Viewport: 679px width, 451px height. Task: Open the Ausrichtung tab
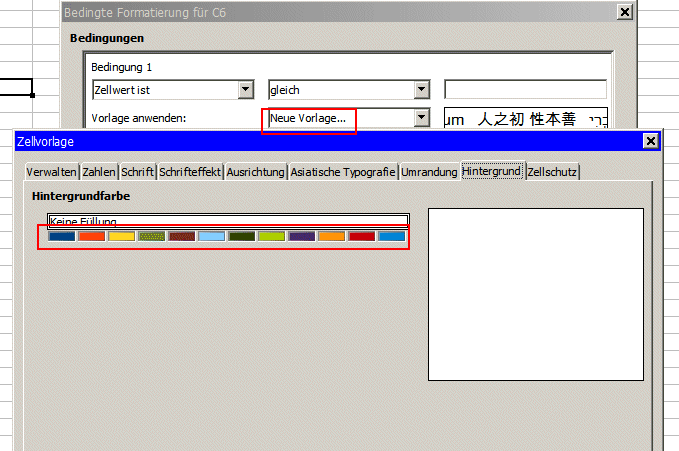pos(256,172)
